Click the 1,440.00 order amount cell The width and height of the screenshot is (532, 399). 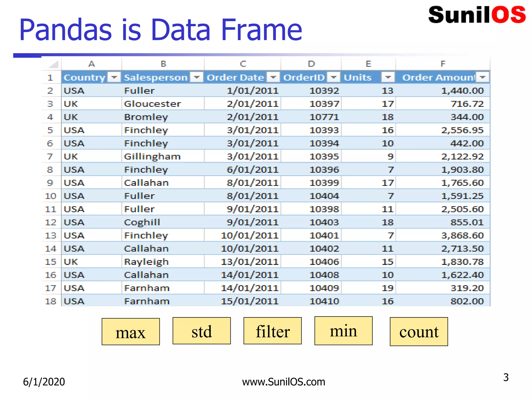(x=443, y=91)
